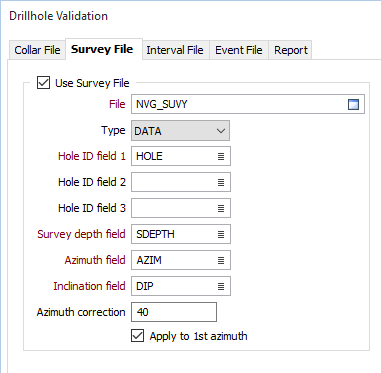Screen dimensions: 381x373
Task: Open file browser icon in File field
Action: coord(353,104)
